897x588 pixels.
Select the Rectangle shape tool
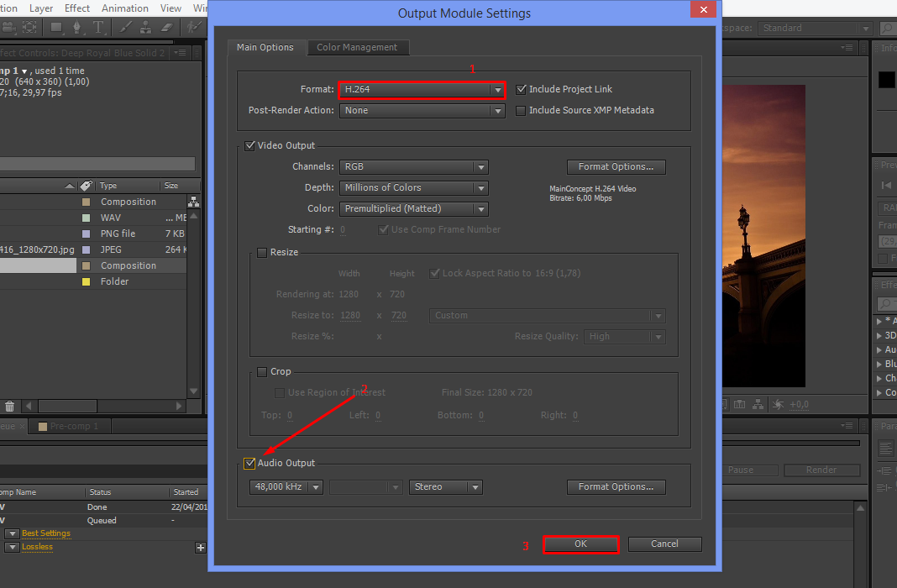click(x=56, y=27)
